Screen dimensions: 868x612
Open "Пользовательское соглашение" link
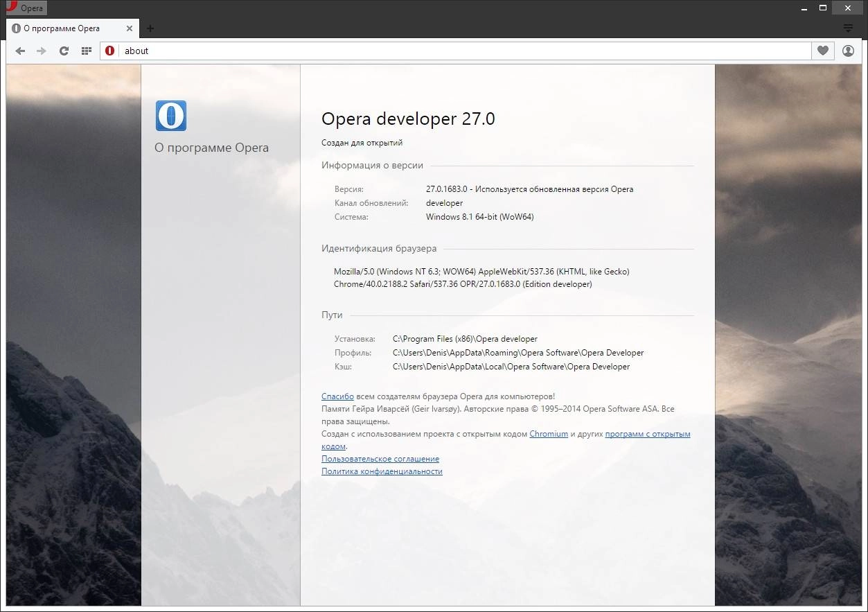(x=380, y=459)
